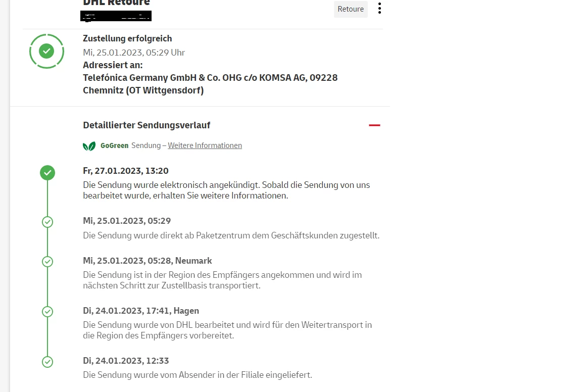Viewport: 582px width, 392px height.
Task: Click the GoGreen leaf icon
Action: [x=89, y=146]
